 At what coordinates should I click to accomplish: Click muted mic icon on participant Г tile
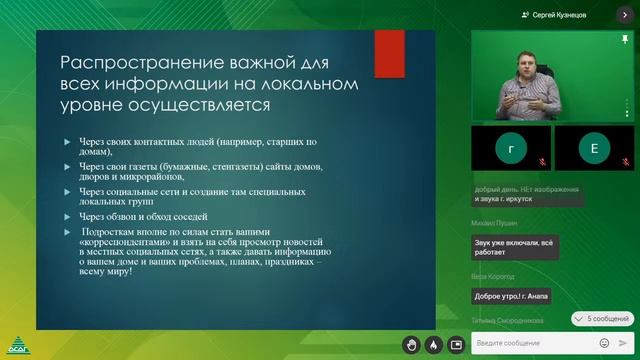542,162
